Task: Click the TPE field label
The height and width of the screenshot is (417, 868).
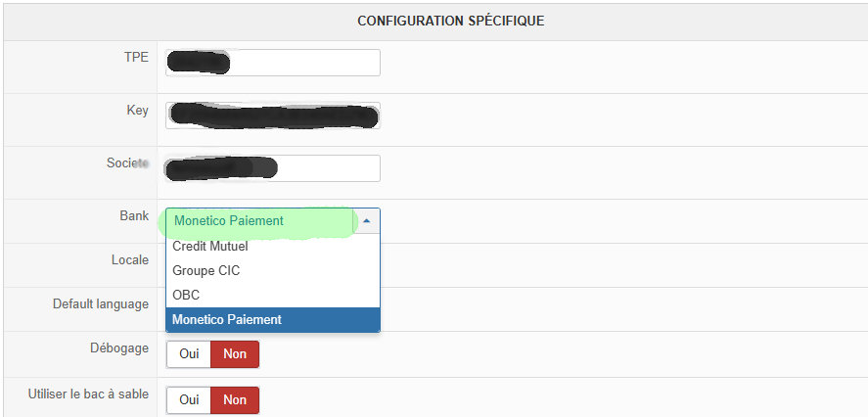Action: (135, 57)
